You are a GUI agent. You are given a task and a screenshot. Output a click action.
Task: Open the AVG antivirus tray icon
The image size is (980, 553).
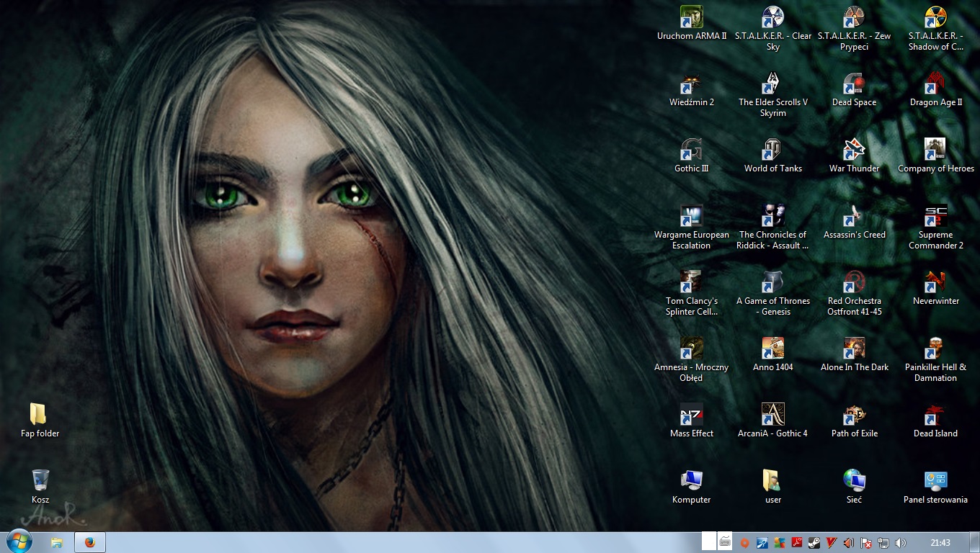point(780,543)
